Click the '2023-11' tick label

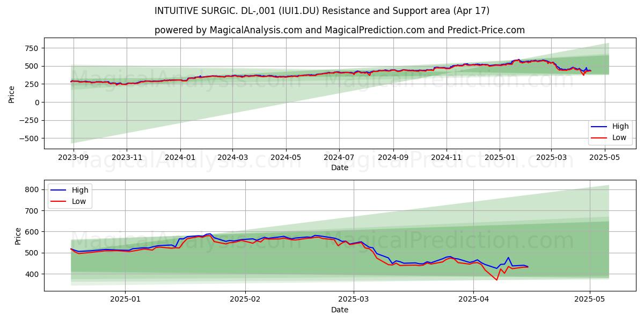coord(127,157)
